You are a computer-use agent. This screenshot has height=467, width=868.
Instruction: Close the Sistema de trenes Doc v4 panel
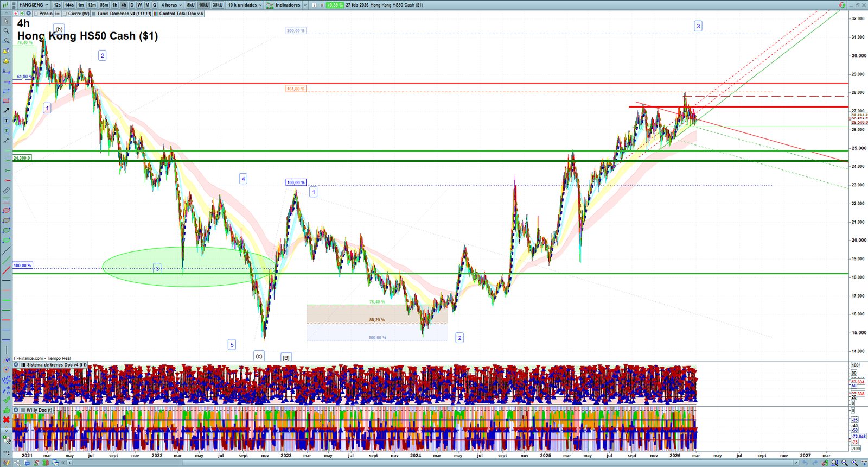tap(16, 365)
